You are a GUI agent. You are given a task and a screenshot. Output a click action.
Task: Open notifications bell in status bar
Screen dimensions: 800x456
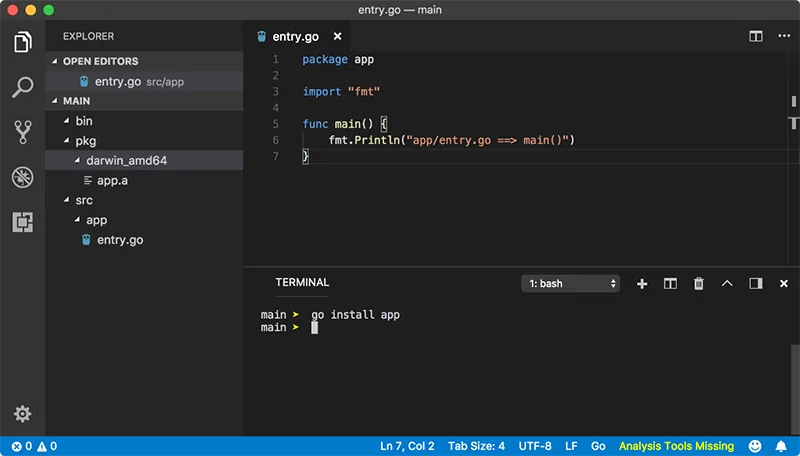click(781, 446)
